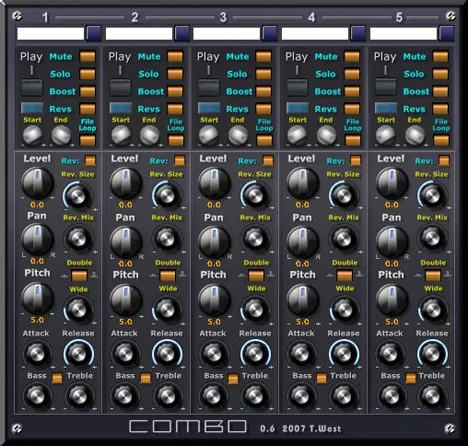Click the channel 2 sample name field
The height and width of the screenshot is (446, 468).
coord(139,34)
